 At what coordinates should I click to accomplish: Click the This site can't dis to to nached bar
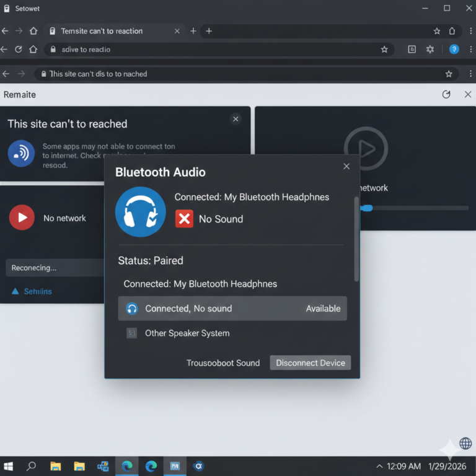pos(246,74)
